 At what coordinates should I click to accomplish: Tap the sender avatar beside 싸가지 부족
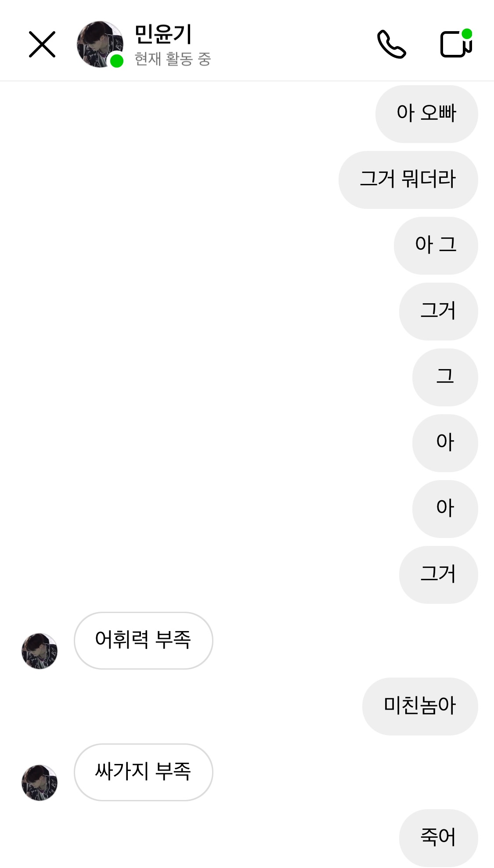click(x=40, y=782)
